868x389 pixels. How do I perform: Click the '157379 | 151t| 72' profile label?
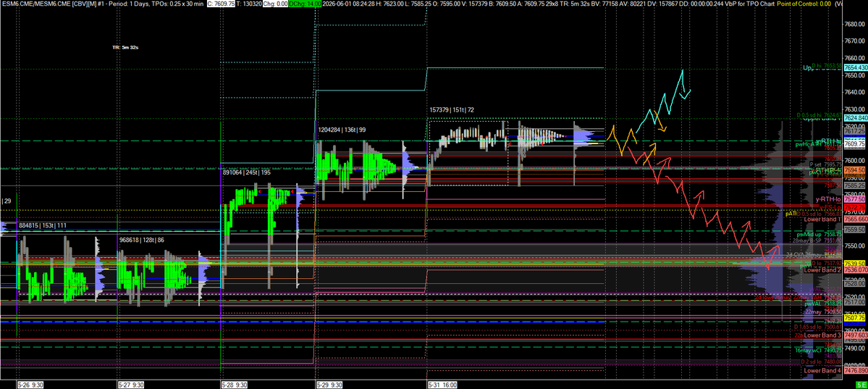(x=452, y=109)
